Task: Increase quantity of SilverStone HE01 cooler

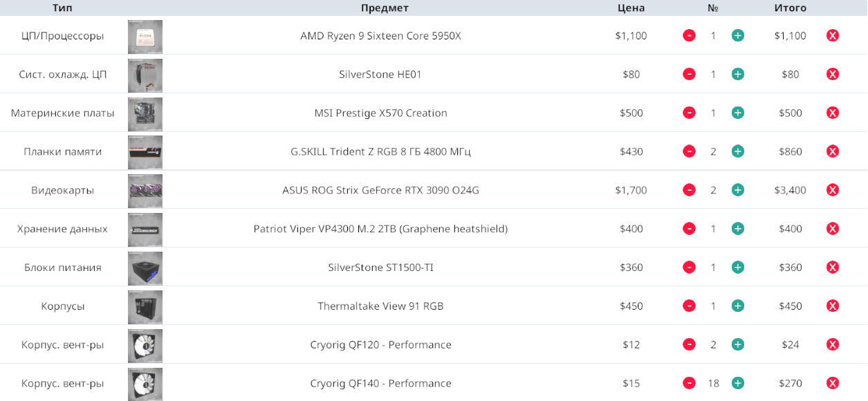Action: click(738, 74)
